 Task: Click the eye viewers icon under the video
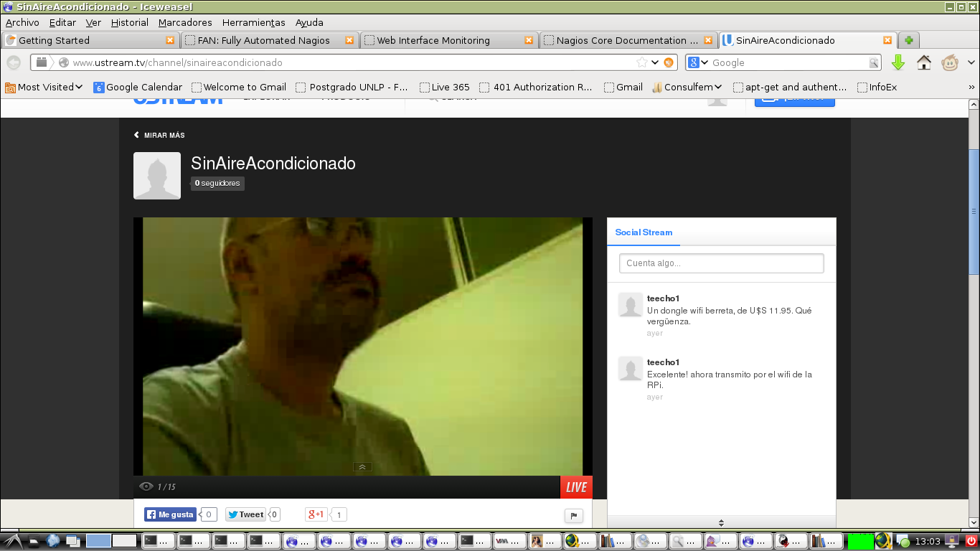coord(146,486)
